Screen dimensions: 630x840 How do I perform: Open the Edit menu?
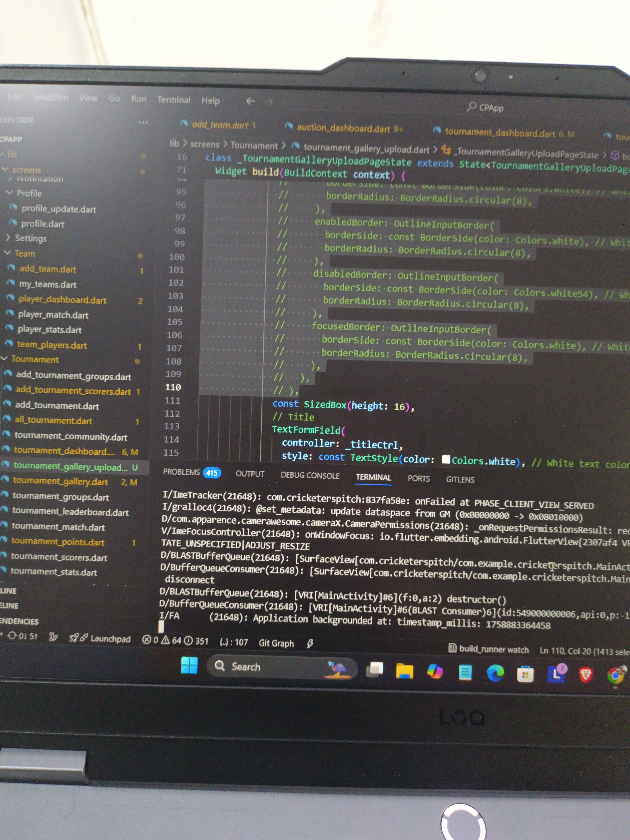tap(15, 97)
